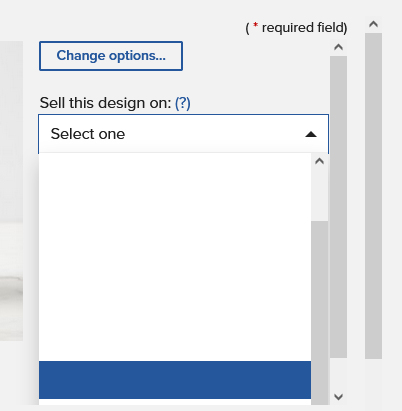The width and height of the screenshot is (402, 411).
Task: Click the blank area of the dropdown list
Action: coord(175,257)
